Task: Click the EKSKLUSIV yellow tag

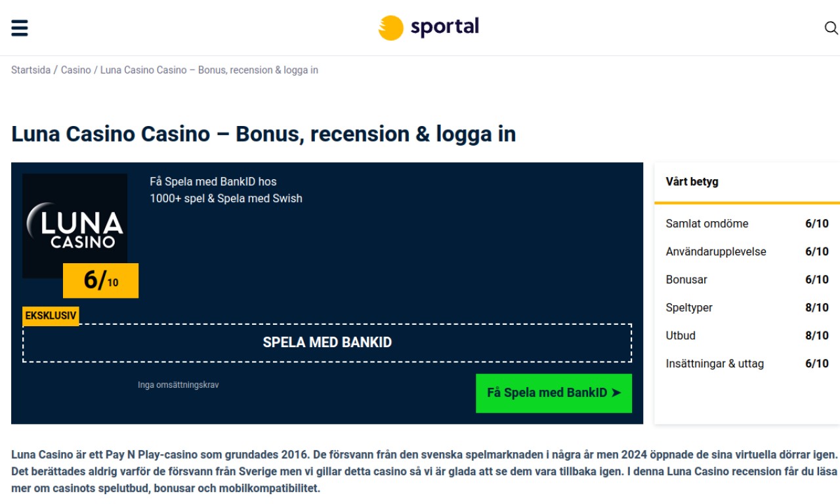Action: click(51, 316)
